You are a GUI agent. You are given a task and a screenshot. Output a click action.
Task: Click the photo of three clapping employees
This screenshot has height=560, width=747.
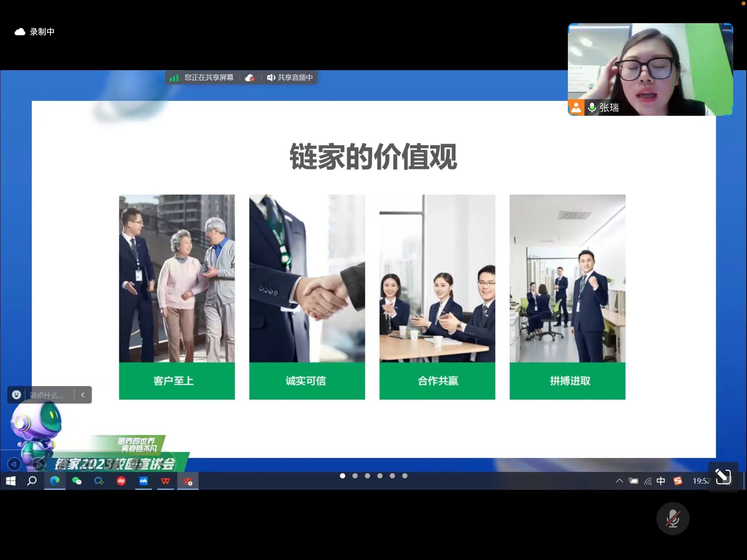click(x=437, y=278)
